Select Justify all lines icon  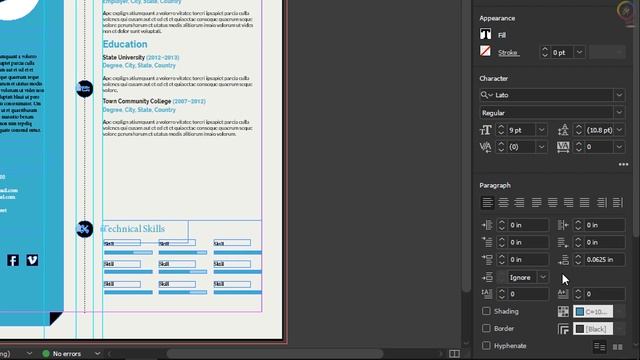click(x=584, y=202)
